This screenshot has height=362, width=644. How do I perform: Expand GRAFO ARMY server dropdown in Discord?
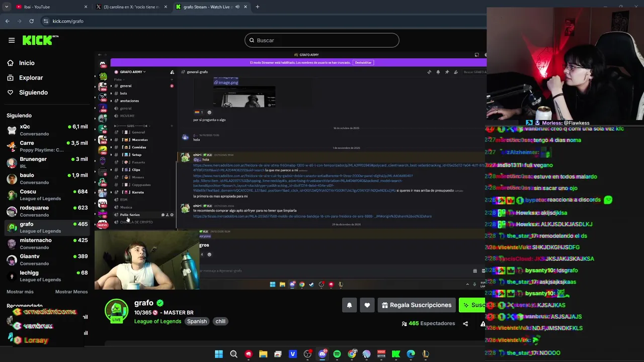tap(133, 72)
